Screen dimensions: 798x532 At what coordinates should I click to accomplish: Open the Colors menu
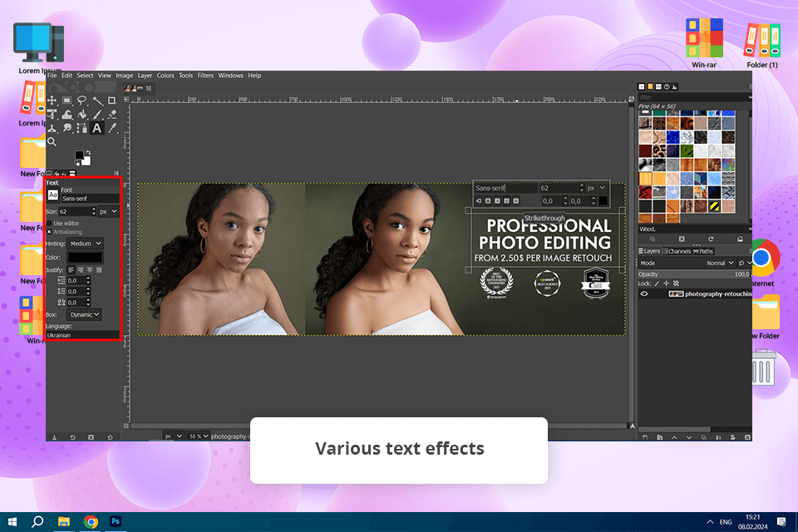coord(165,76)
